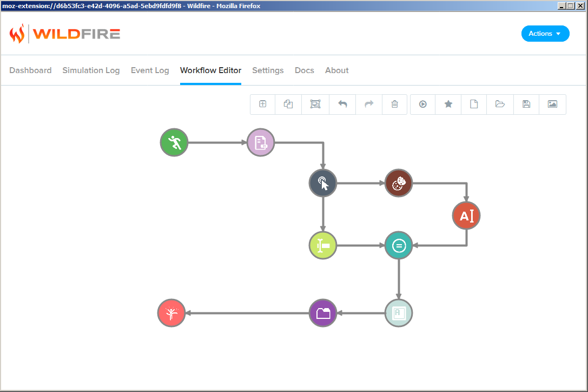Expand the Actions dropdown

pos(545,34)
